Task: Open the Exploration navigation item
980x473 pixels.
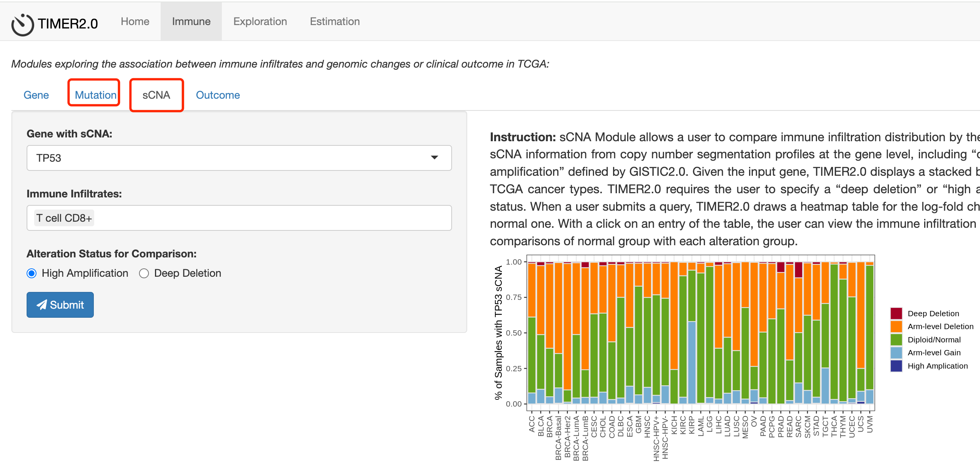Action: (260, 21)
